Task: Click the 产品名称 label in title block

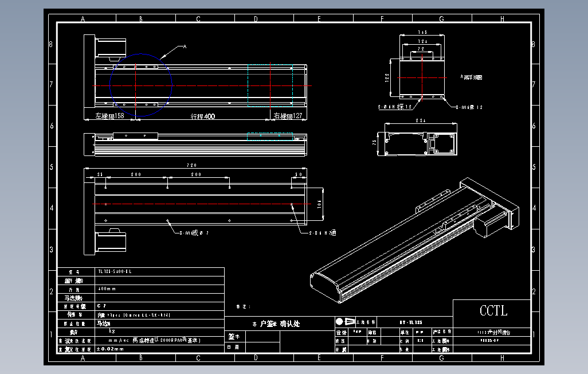Action: 442,332
